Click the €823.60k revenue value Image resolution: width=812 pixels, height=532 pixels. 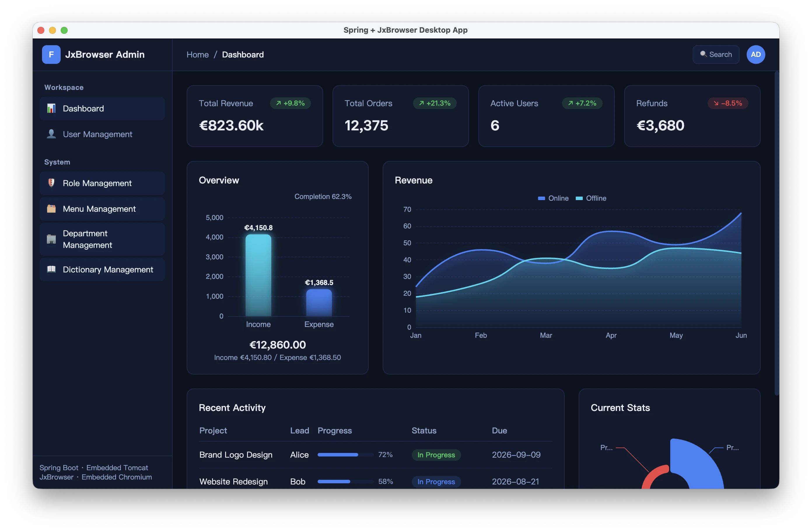(231, 126)
